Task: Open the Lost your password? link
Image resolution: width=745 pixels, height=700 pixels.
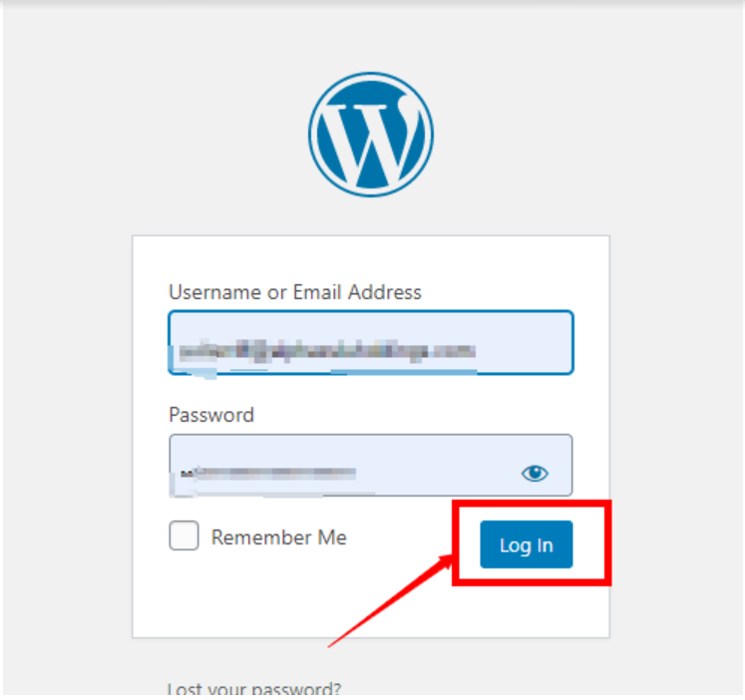Action: click(253, 690)
